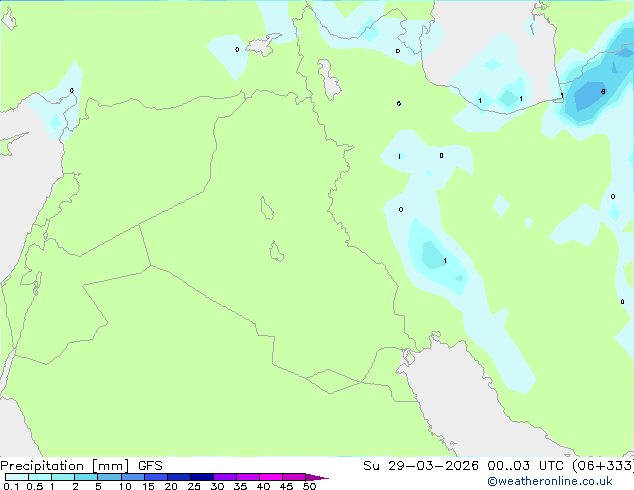This screenshot has height=490, width=634.
Task: Click the "00..03 UTC" time text
Action: tap(525, 466)
